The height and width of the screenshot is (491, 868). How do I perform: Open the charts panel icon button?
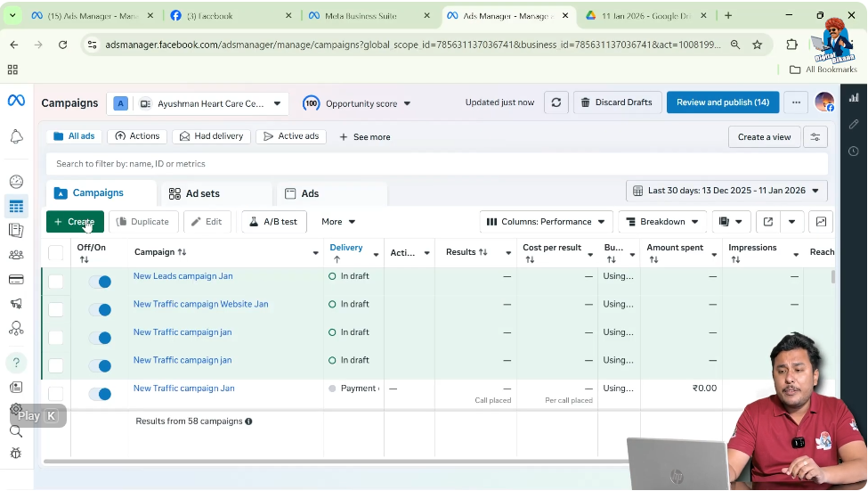pyautogui.click(x=821, y=222)
